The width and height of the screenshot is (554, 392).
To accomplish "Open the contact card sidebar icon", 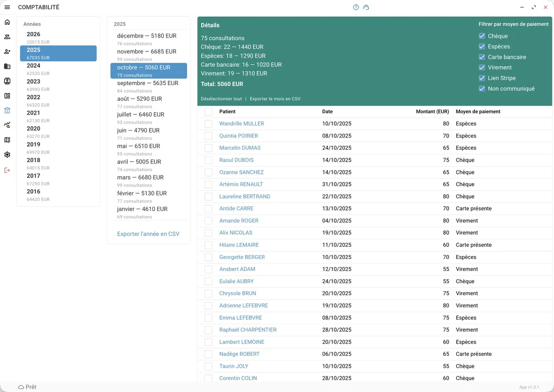I will point(7,81).
